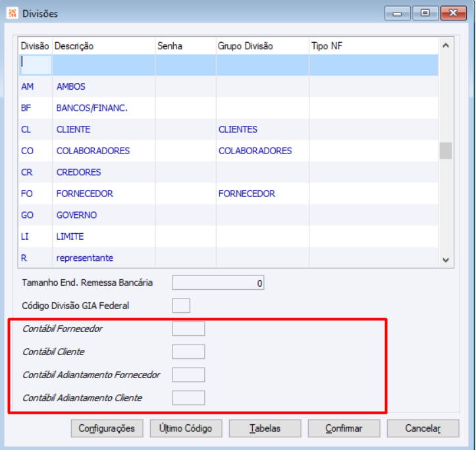Select the CR division code cell
Screen dimensions: 476x450
(36, 172)
